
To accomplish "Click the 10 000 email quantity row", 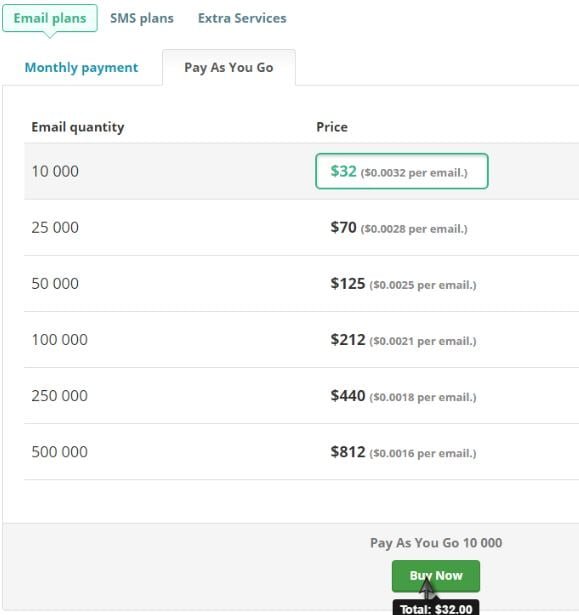I will click(301, 171).
